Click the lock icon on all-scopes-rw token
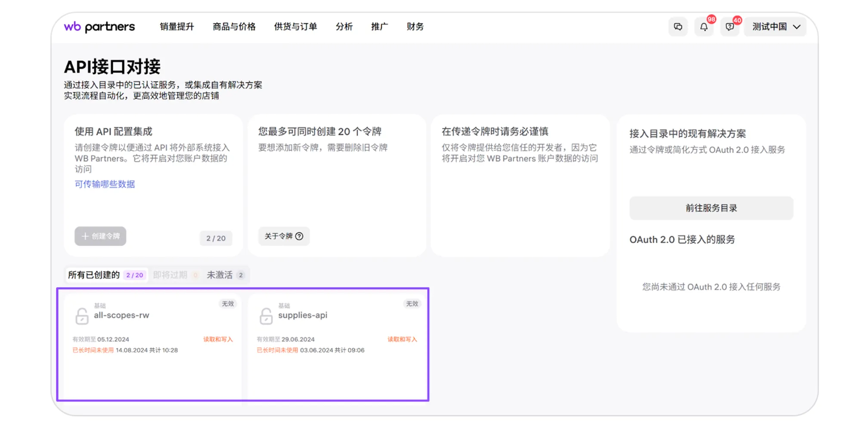This screenshot has height=428, width=868. [82, 316]
